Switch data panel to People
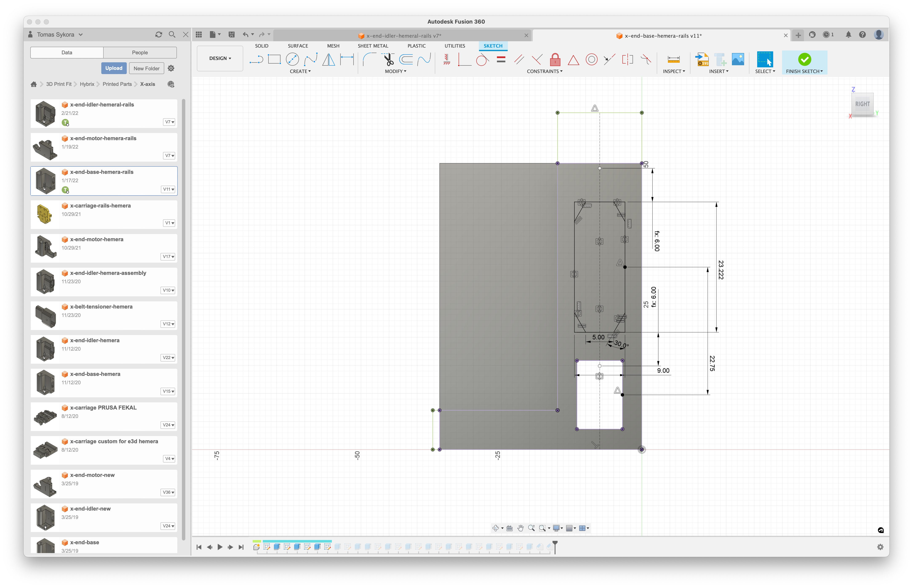Image resolution: width=913 pixels, height=588 pixels. click(x=140, y=52)
